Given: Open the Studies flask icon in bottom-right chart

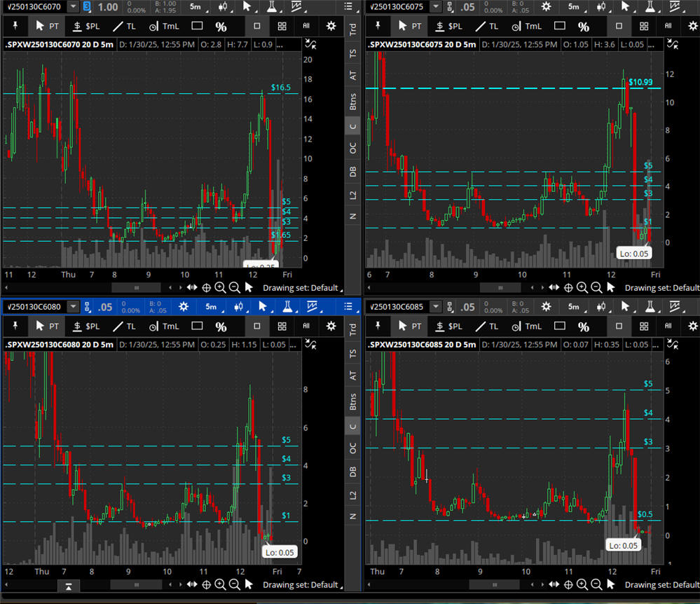Looking at the screenshot, I should coord(650,307).
